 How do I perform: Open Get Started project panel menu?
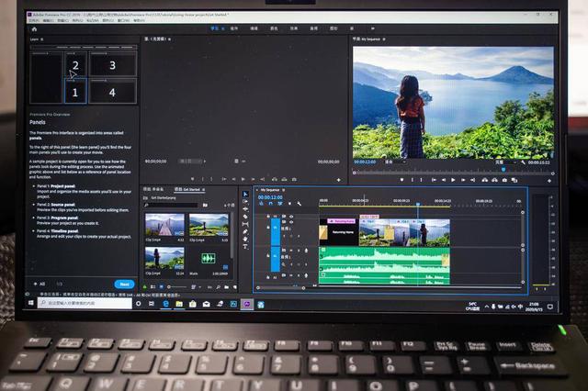(203, 190)
